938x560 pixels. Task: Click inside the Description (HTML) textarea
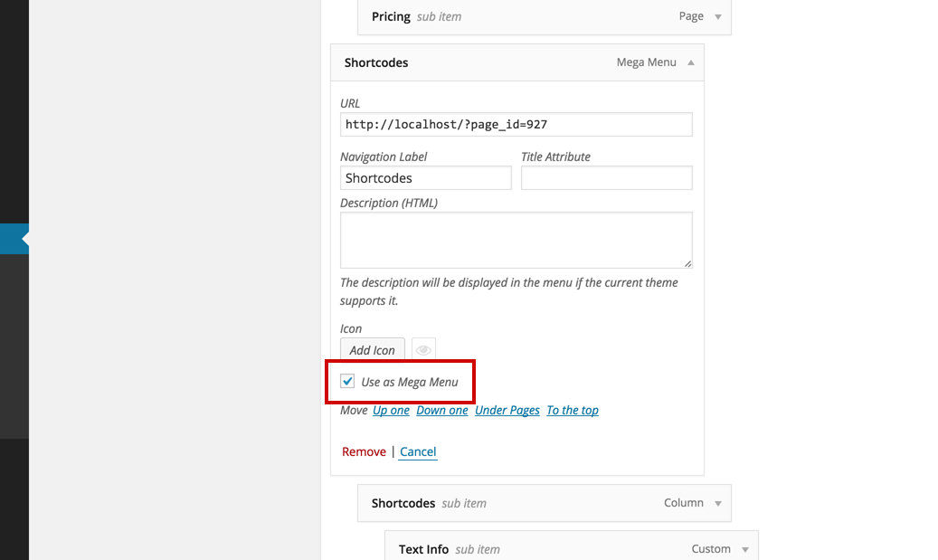point(516,240)
